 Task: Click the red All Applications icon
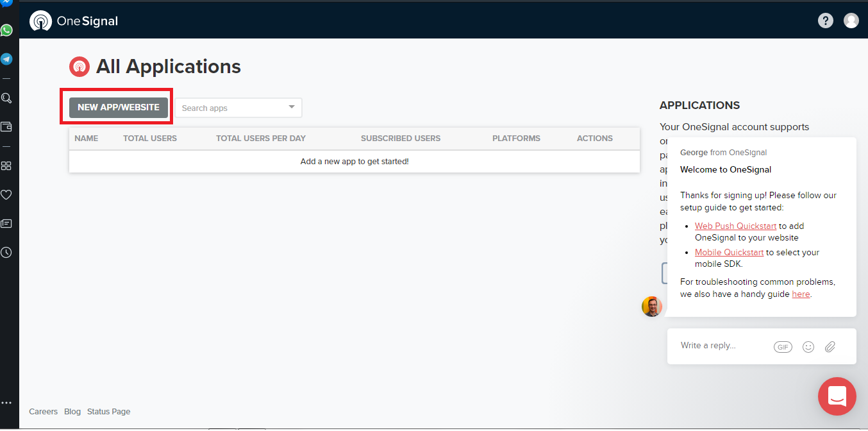[79, 66]
